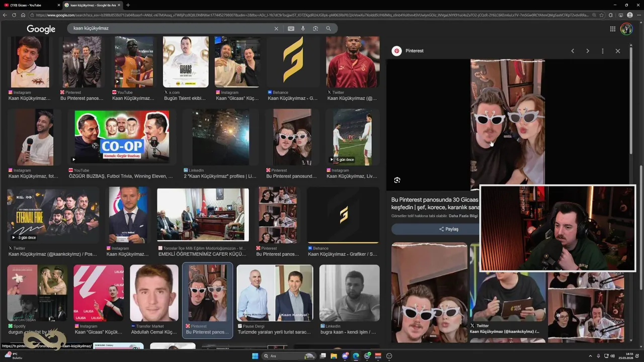Open the browser profile icon
The width and height of the screenshot is (644, 362).
coord(629,15)
